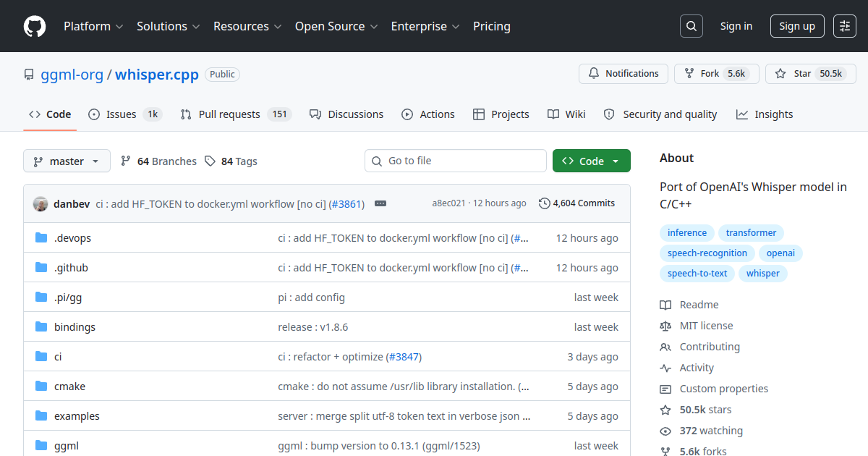Open the 4,604 Commits link
This screenshot has height=456, width=868.
pyautogui.click(x=577, y=203)
